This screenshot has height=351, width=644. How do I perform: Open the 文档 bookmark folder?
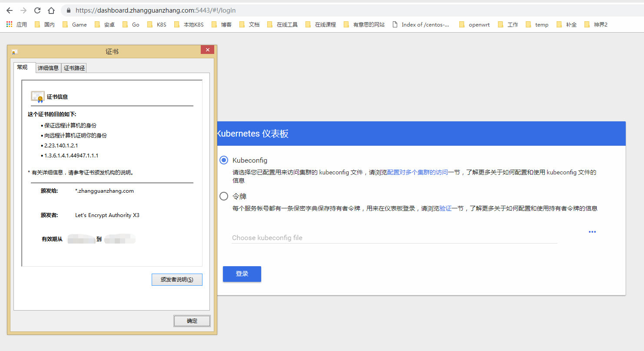click(x=249, y=25)
